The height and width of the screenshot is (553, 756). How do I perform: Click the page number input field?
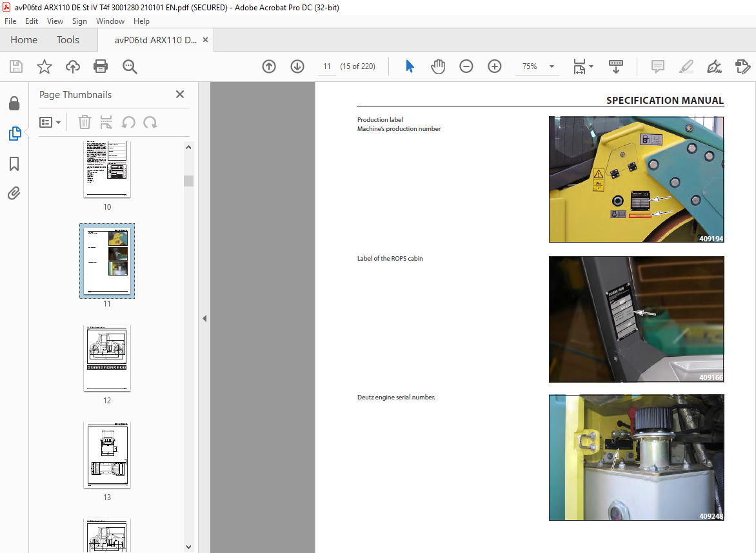coord(327,66)
